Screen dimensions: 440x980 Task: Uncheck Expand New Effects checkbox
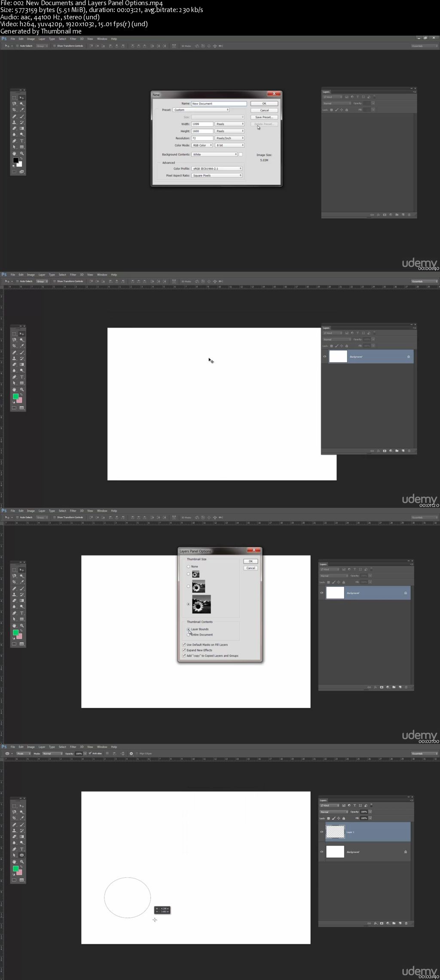tap(184, 650)
